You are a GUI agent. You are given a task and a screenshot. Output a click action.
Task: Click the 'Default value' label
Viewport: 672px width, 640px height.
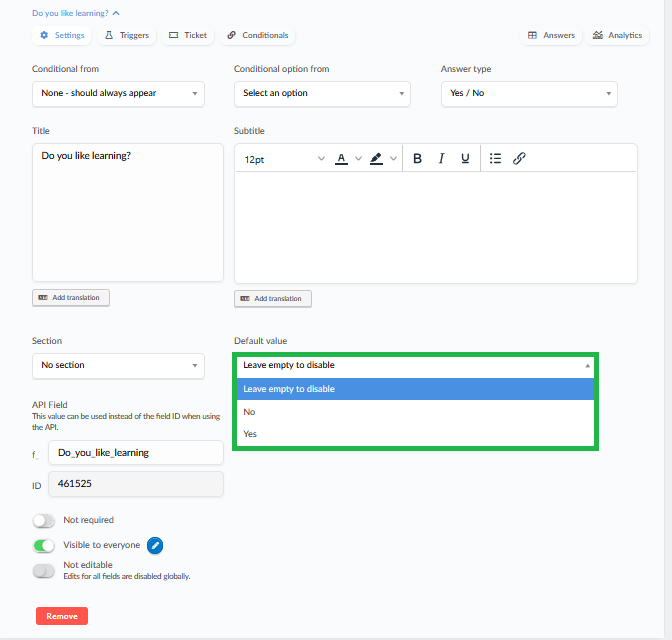pos(261,341)
